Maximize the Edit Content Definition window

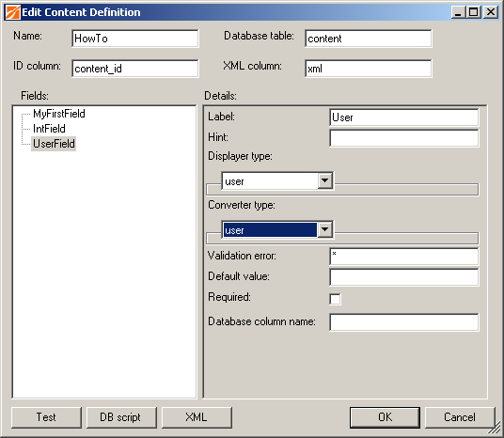pos(474,12)
